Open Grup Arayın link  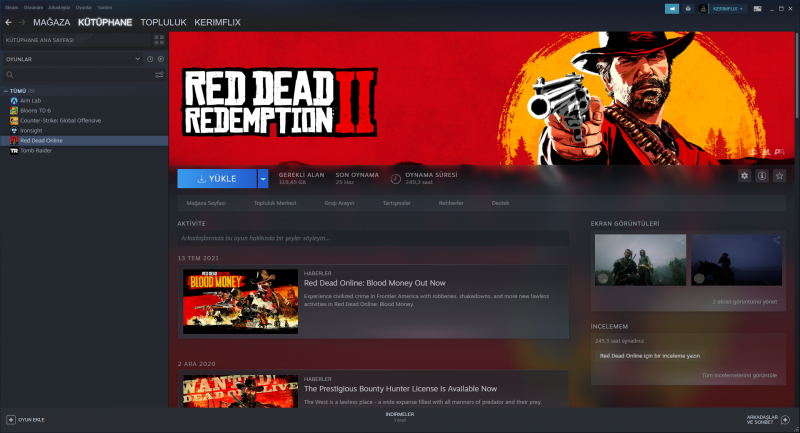pyautogui.click(x=339, y=203)
